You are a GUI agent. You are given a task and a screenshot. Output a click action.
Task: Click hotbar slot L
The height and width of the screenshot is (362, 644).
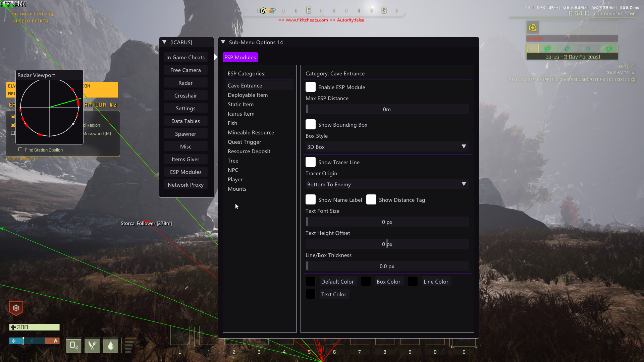pos(180,336)
